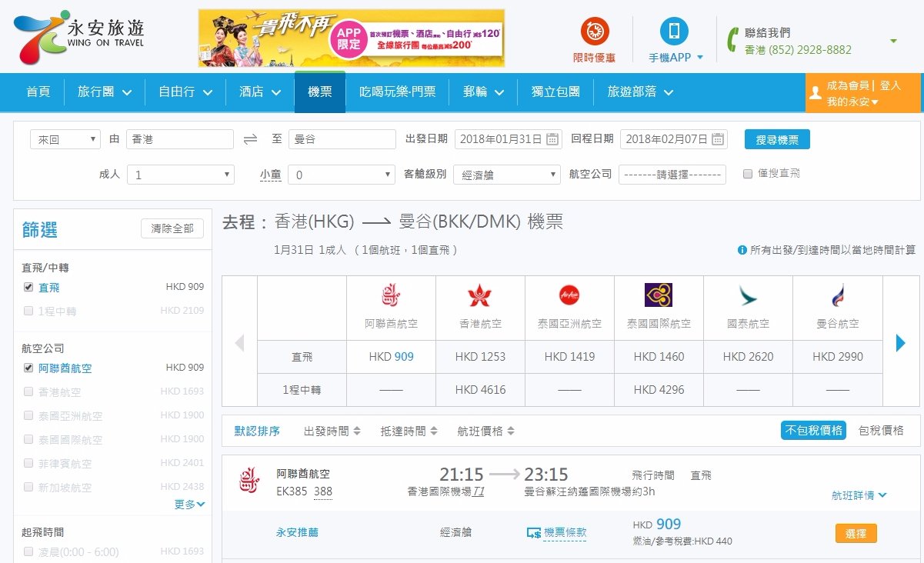Select Emirates logo in fare table

(391, 295)
